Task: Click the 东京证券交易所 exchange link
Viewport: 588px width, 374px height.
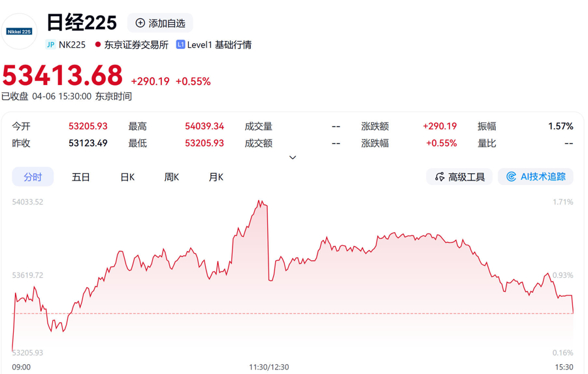Action: pyautogui.click(x=136, y=44)
